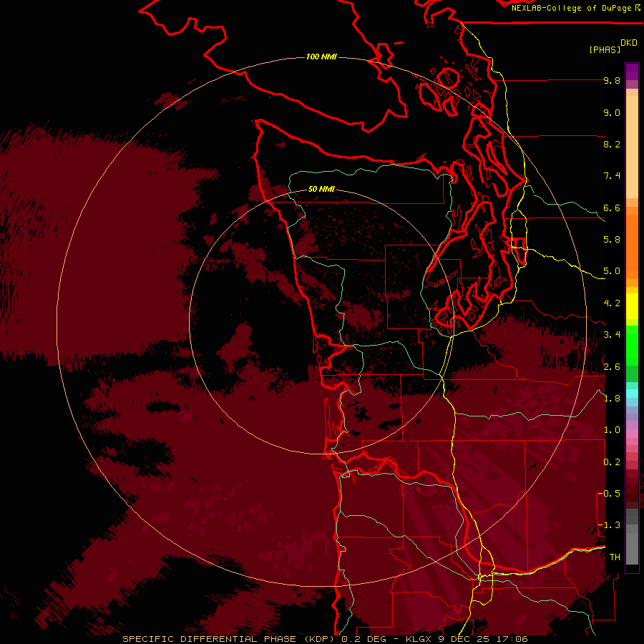Click the 50 NMI range ring label
The height and width of the screenshot is (644, 644).
click(321, 189)
